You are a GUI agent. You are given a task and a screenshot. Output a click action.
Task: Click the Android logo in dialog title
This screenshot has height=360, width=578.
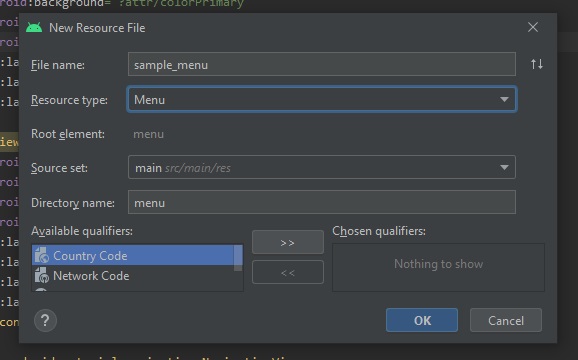[34, 28]
